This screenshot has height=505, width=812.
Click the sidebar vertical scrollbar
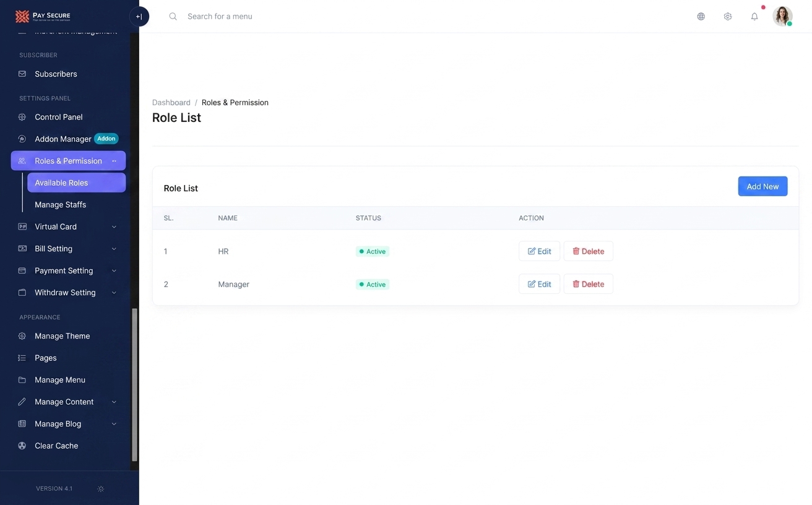135,385
